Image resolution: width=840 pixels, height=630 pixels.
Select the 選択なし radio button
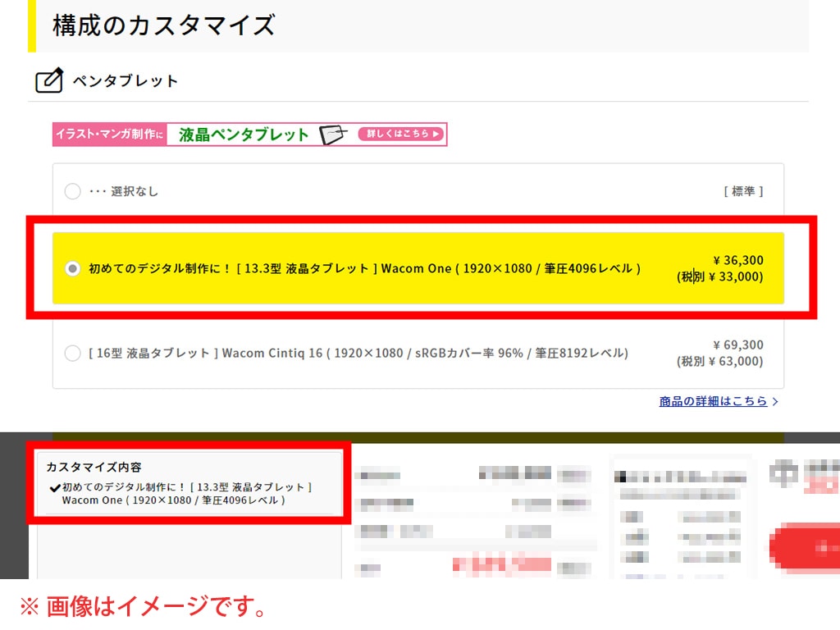click(72, 191)
